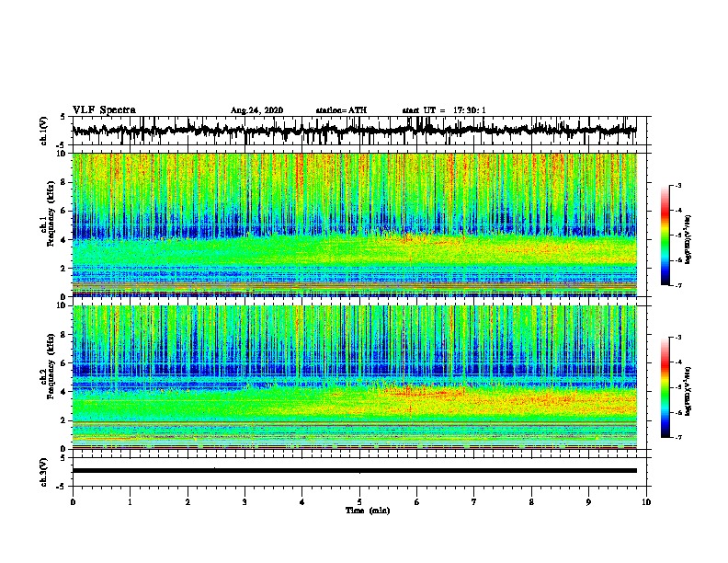This screenshot has width=728, height=563.
Task: Click the ch.2 "Frequency (kHz)" axis label
Action: (51, 366)
